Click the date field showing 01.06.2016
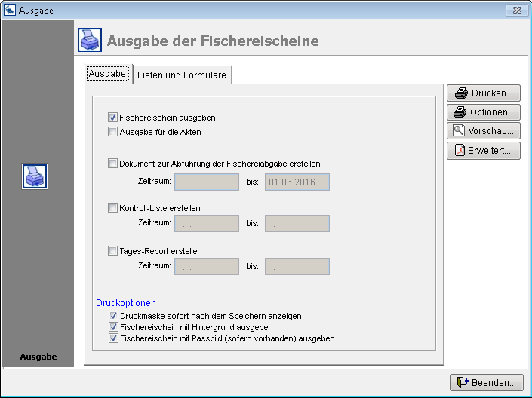The width and height of the screenshot is (532, 398). tap(297, 182)
